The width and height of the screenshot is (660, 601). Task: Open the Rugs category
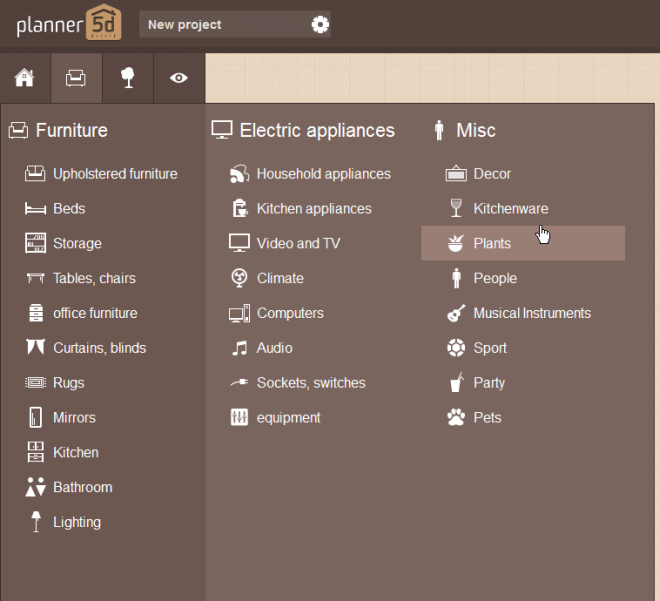[x=69, y=383]
